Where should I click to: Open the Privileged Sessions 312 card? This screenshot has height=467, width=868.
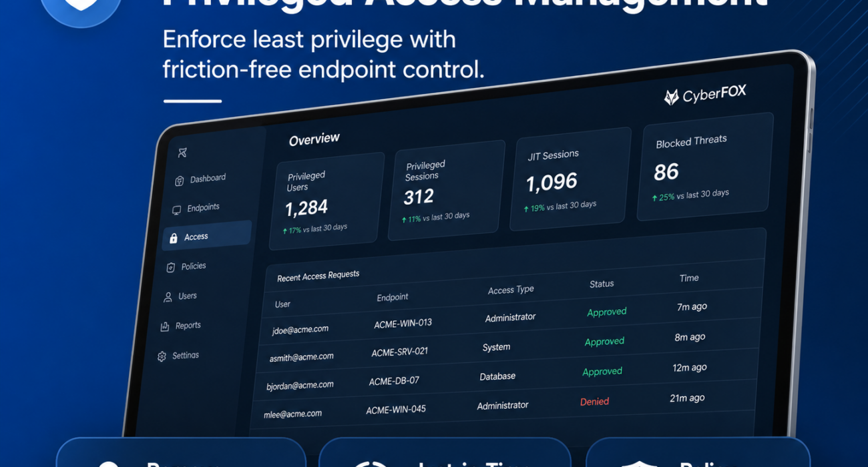point(446,190)
